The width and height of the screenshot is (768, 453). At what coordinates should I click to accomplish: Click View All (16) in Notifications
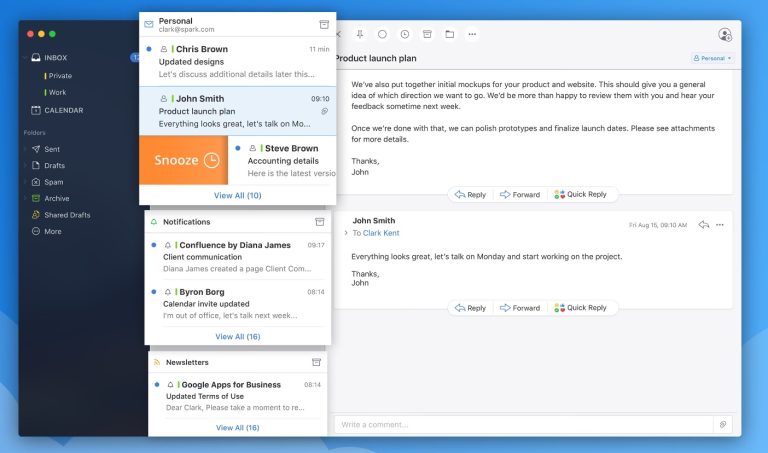(x=238, y=336)
